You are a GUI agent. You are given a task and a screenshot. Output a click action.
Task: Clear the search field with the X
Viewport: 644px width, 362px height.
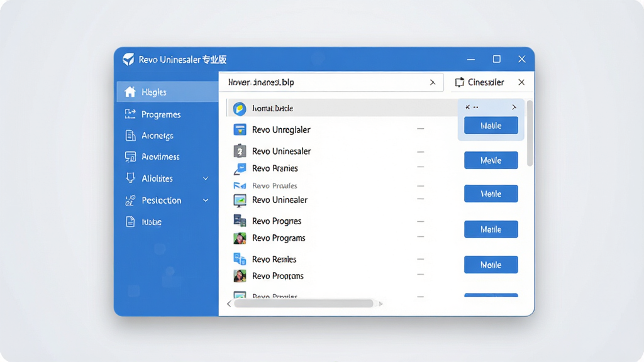(x=433, y=82)
